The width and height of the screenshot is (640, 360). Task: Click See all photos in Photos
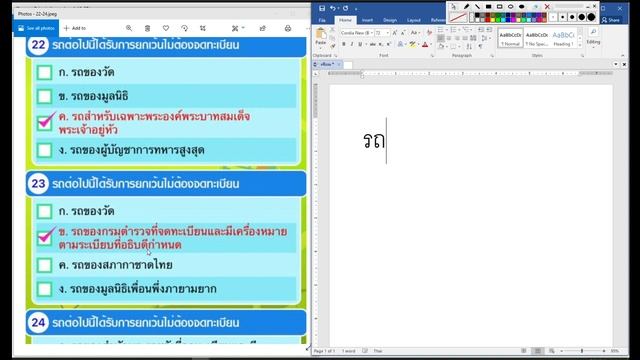point(36,28)
